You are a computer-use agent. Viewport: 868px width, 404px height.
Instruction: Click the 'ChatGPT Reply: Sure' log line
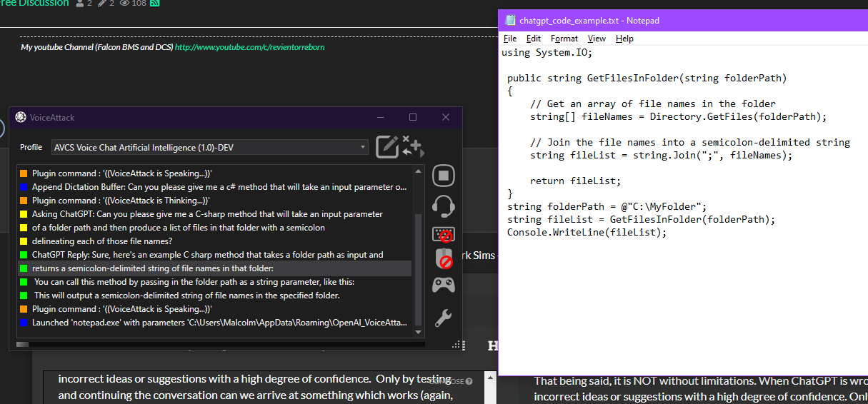[x=207, y=255]
